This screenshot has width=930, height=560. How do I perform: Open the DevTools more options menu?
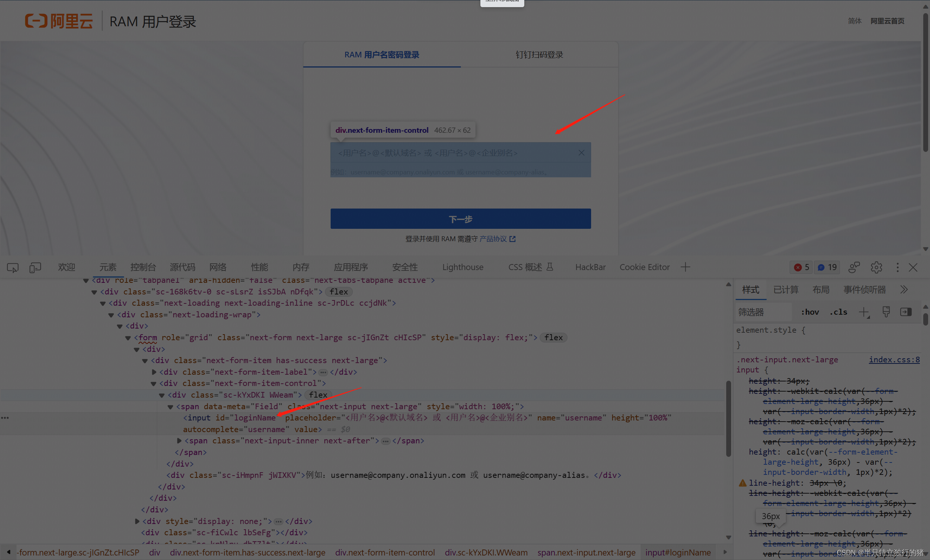point(898,267)
